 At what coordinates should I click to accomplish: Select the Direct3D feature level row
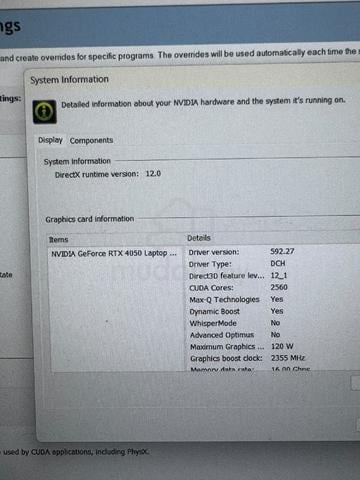(273, 276)
